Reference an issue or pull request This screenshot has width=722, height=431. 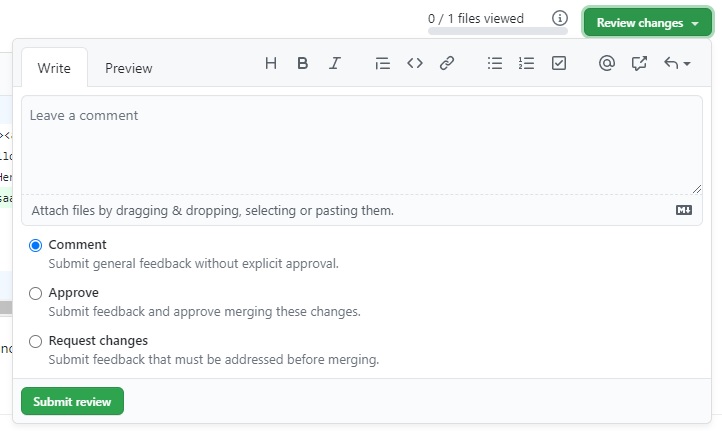639,63
